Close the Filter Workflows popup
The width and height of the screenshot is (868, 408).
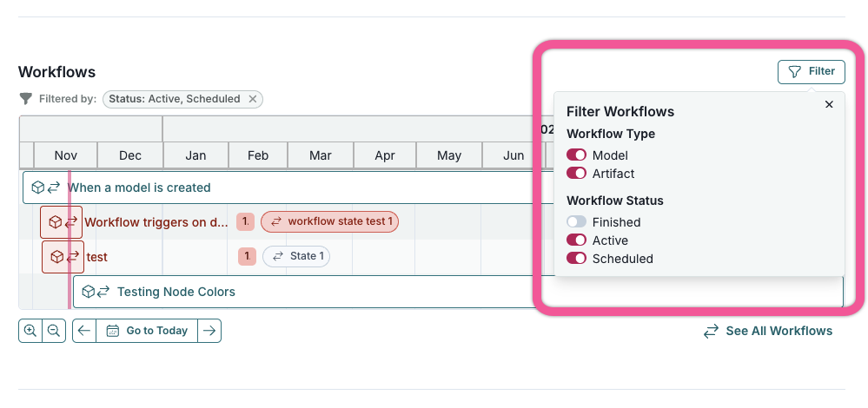[x=829, y=104]
